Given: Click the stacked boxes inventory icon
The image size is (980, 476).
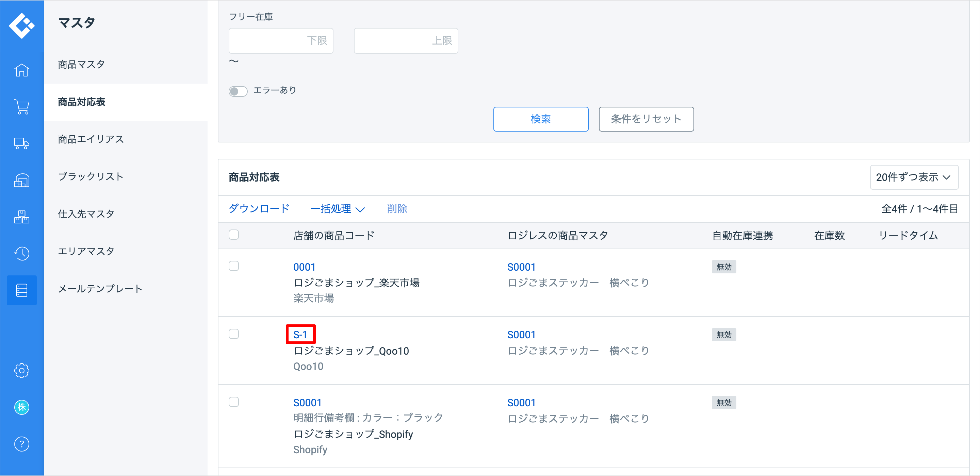Looking at the screenshot, I should (x=22, y=217).
